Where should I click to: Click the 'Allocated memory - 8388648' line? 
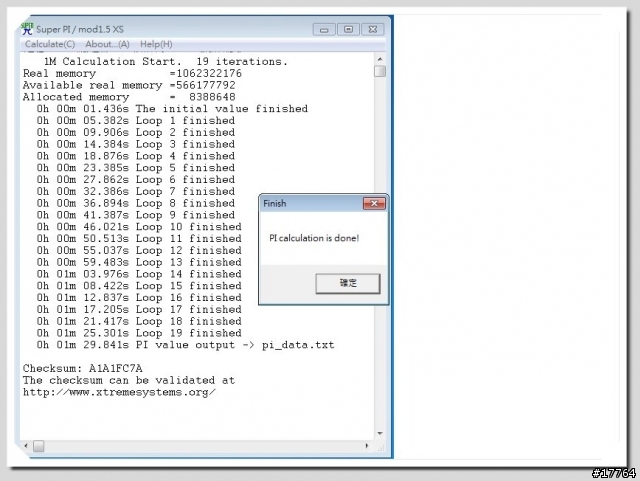pos(129,97)
